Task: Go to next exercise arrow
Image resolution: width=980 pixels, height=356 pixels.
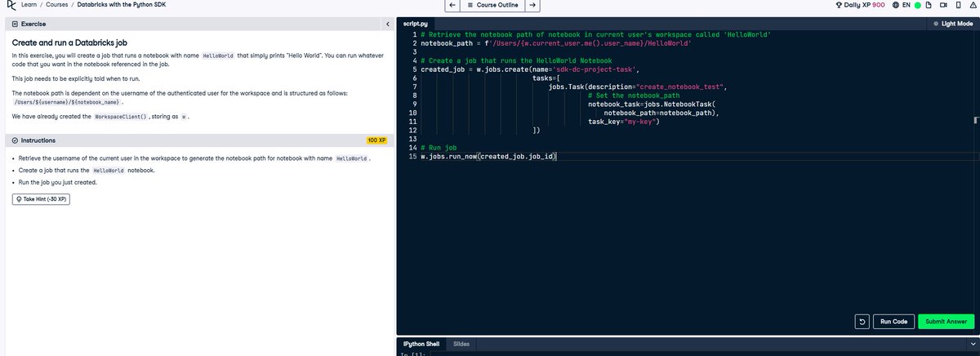Action: [x=532, y=6]
